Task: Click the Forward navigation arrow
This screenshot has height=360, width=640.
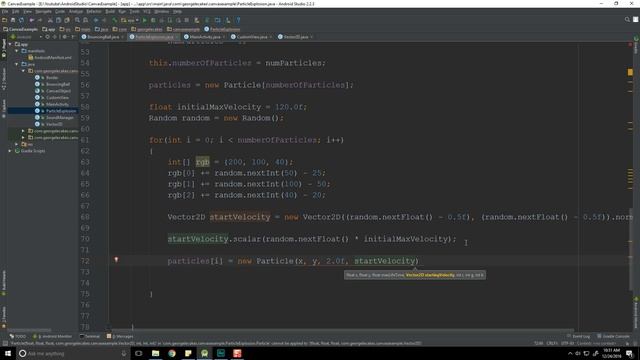Action: pos(104,20)
